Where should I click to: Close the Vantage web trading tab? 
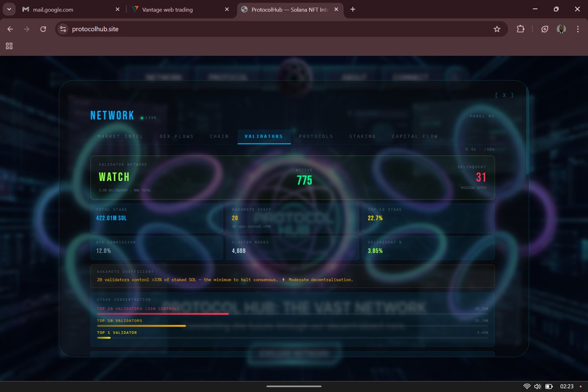(226, 9)
